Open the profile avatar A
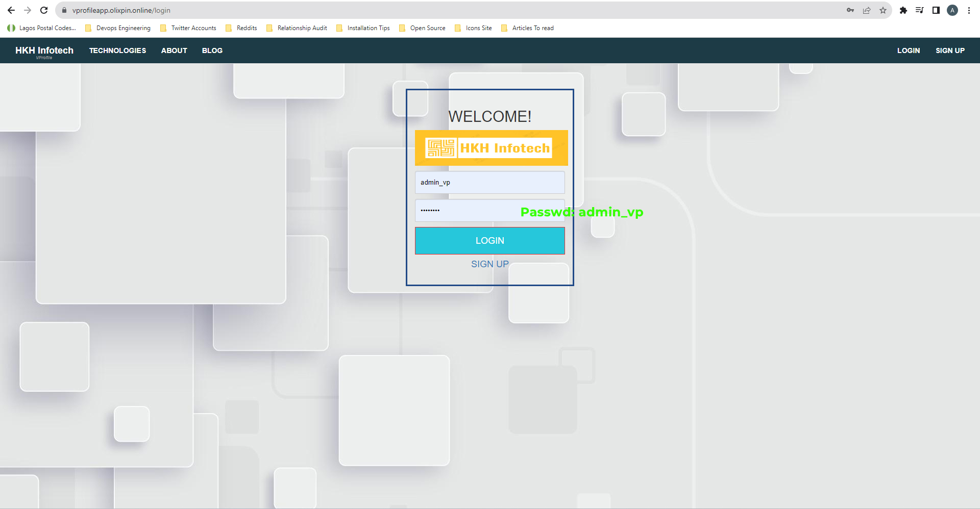This screenshot has width=980, height=509. [952, 10]
